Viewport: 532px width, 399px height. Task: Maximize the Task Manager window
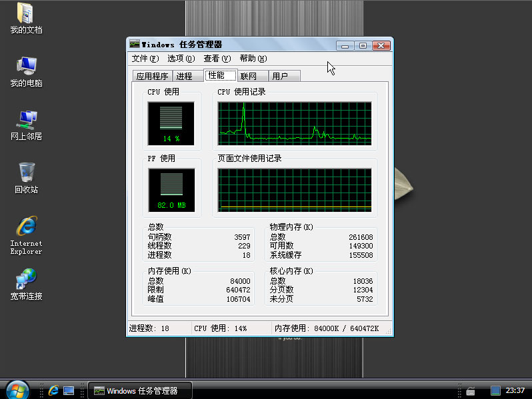363,45
